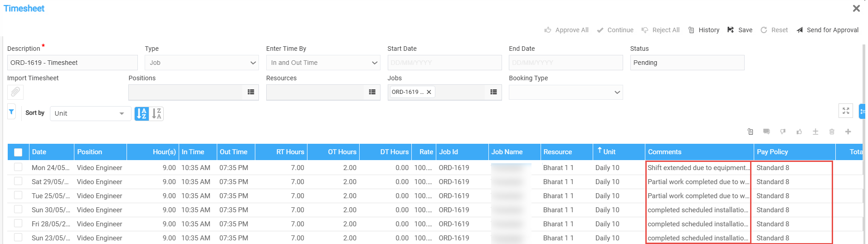The image size is (868, 244).
Task: Expand grid to full screen
Action: point(846,111)
